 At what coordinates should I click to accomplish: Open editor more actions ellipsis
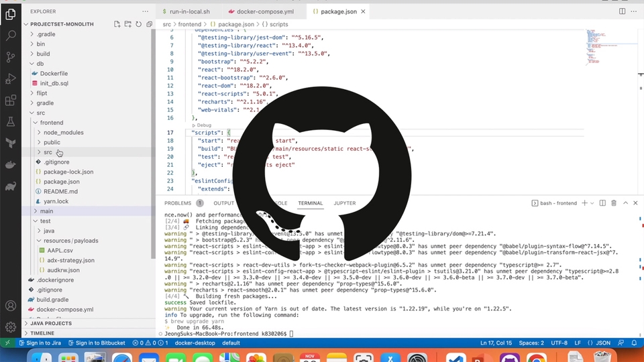tap(634, 11)
